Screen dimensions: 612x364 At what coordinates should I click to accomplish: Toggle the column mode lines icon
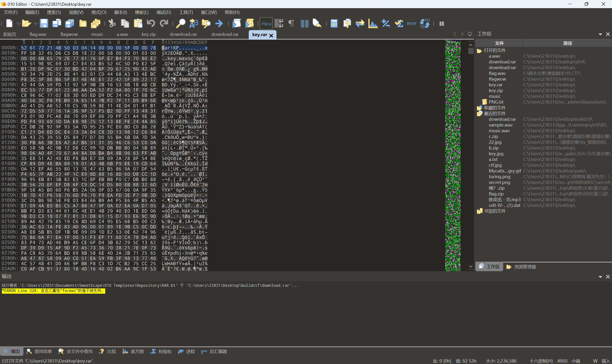click(304, 23)
